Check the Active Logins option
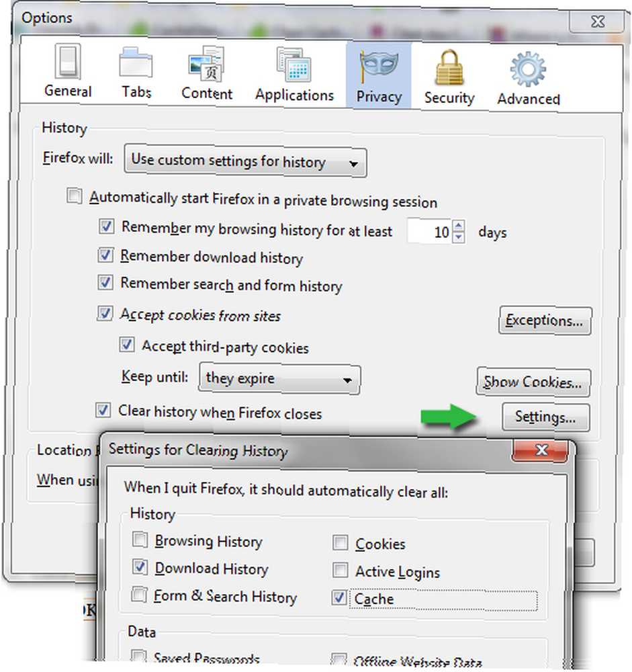This screenshot has width=632, height=672. (341, 570)
